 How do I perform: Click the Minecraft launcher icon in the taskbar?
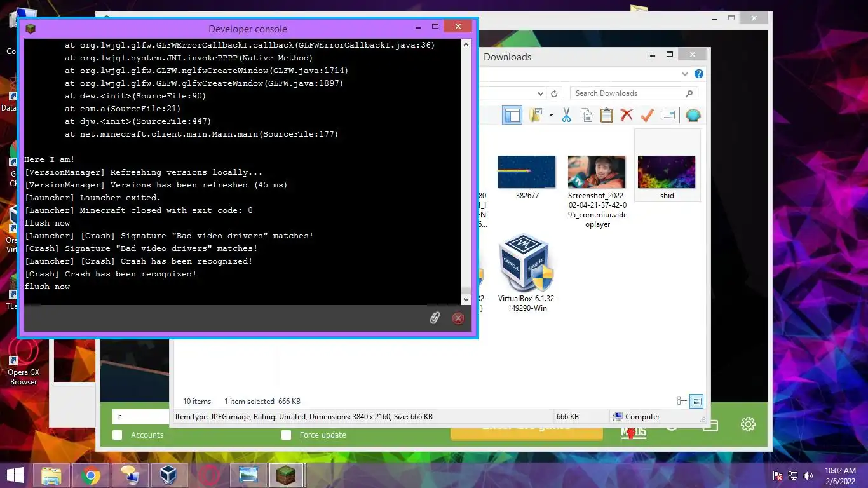(x=286, y=475)
